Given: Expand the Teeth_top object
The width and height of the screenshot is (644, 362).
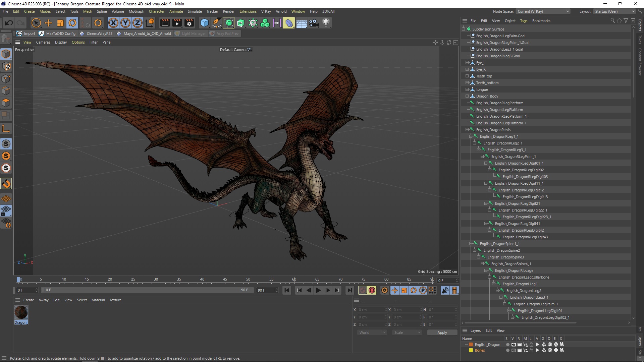Looking at the screenshot, I should pyautogui.click(x=467, y=76).
